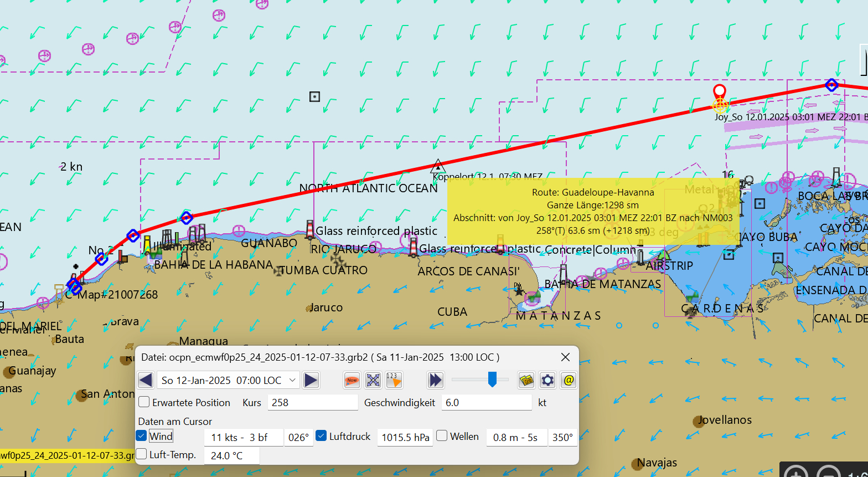Click the Geschwindigkeit field showing 6.0

[x=487, y=402]
